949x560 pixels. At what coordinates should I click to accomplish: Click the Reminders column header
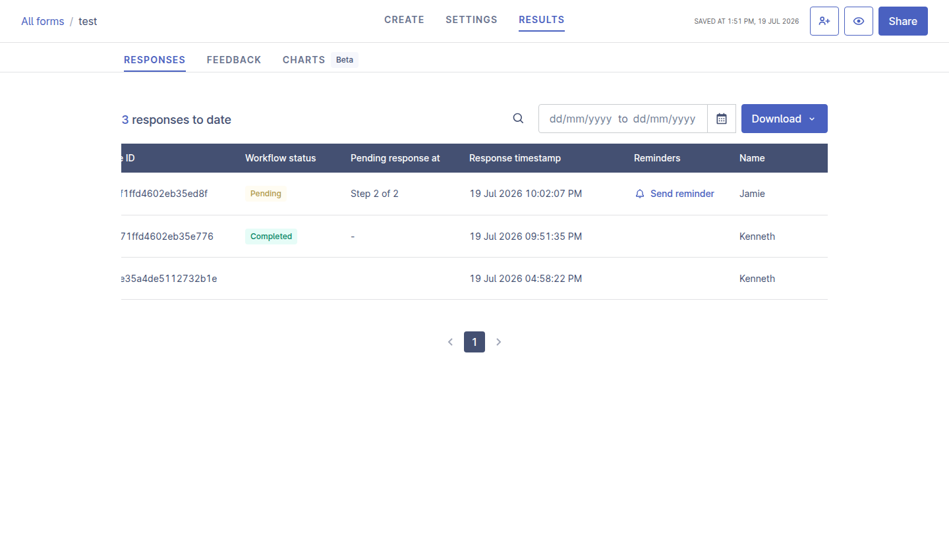(657, 158)
